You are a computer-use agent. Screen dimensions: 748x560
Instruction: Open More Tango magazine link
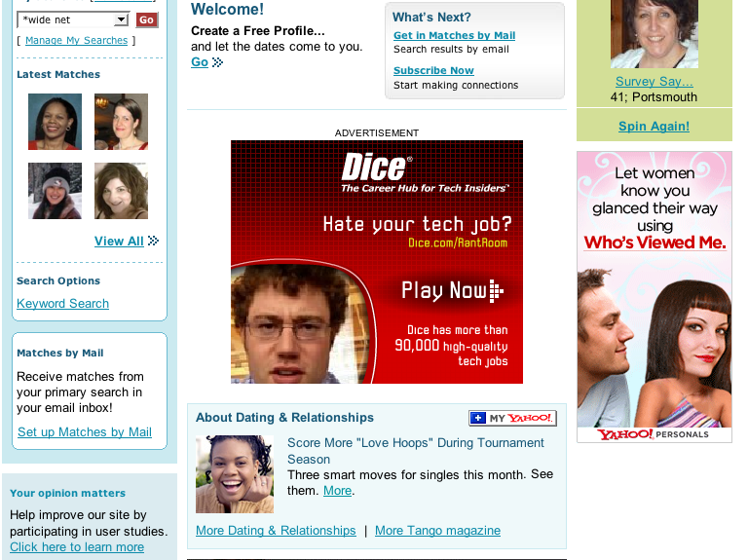click(437, 531)
